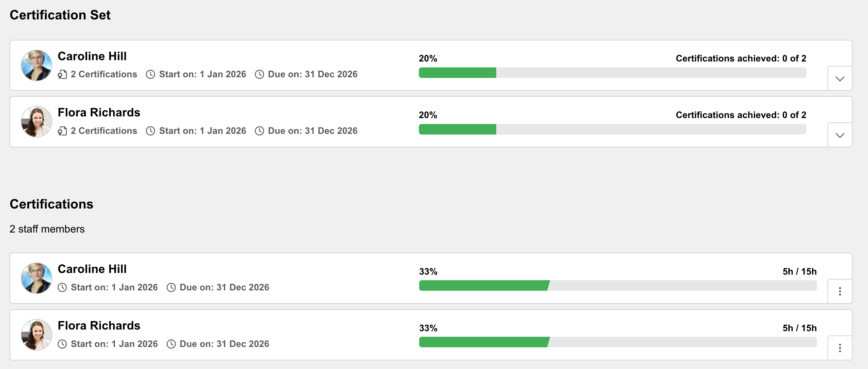This screenshot has height=369, width=868.
Task: Click certificate icon beside Flora's 2 Certifications
Action: click(62, 131)
